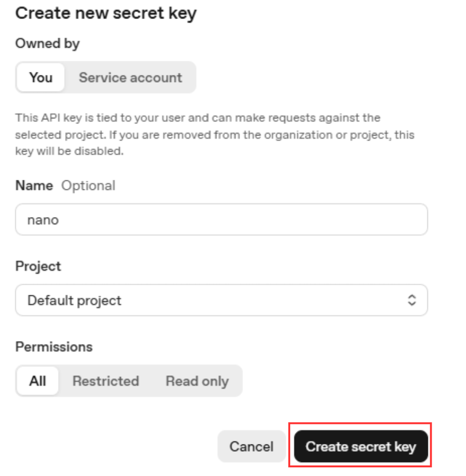Click the API key description paragraph
This screenshot has width=466, height=476.
(214, 135)
